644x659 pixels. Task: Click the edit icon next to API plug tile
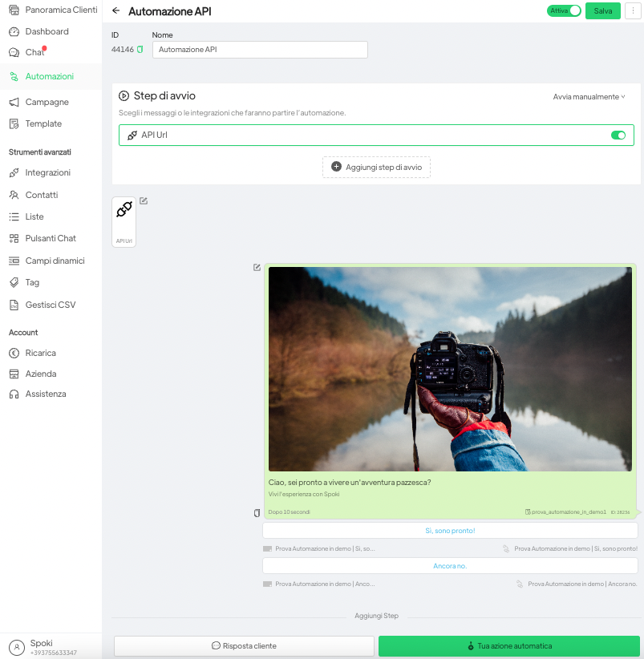click(x=144, y=201)
